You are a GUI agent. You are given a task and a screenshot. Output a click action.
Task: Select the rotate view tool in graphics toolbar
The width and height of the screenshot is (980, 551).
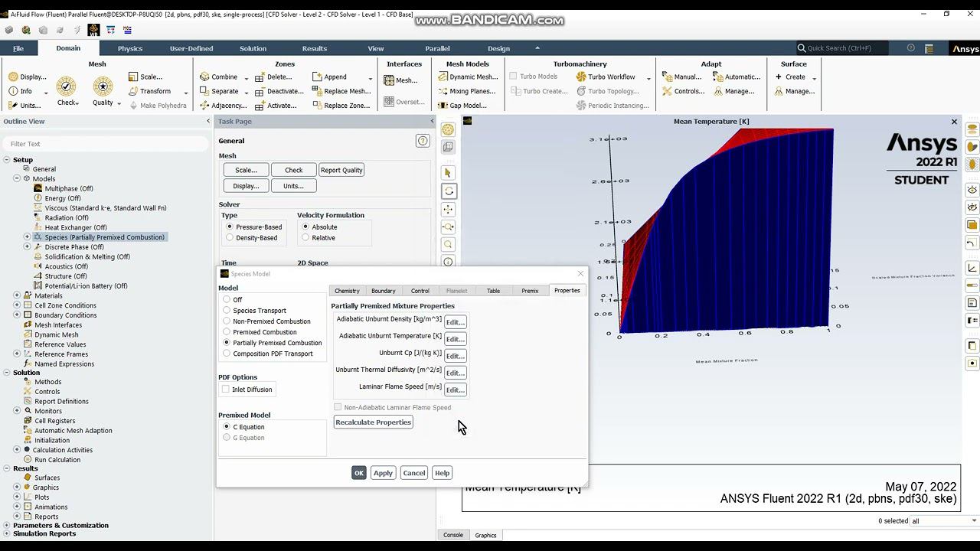(x=449, y=191)
